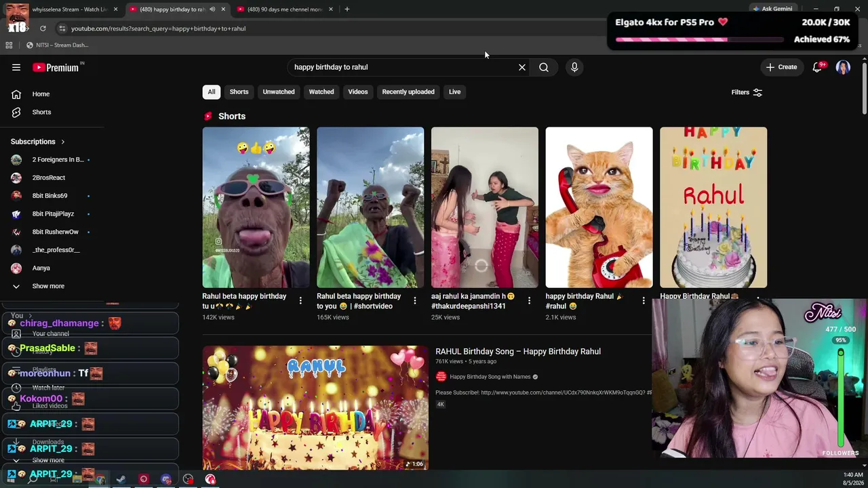Open OBS Studio from the taskbar
This screenshot has height=488, width=868.
point(188,479)
